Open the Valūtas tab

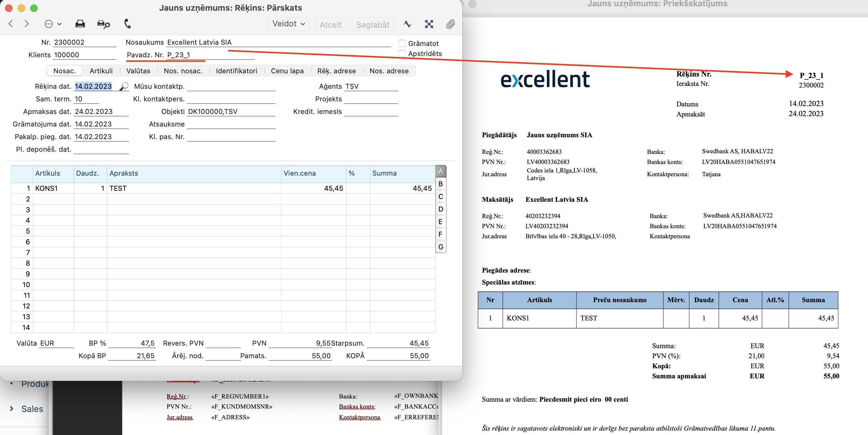[x=138, y=71]
